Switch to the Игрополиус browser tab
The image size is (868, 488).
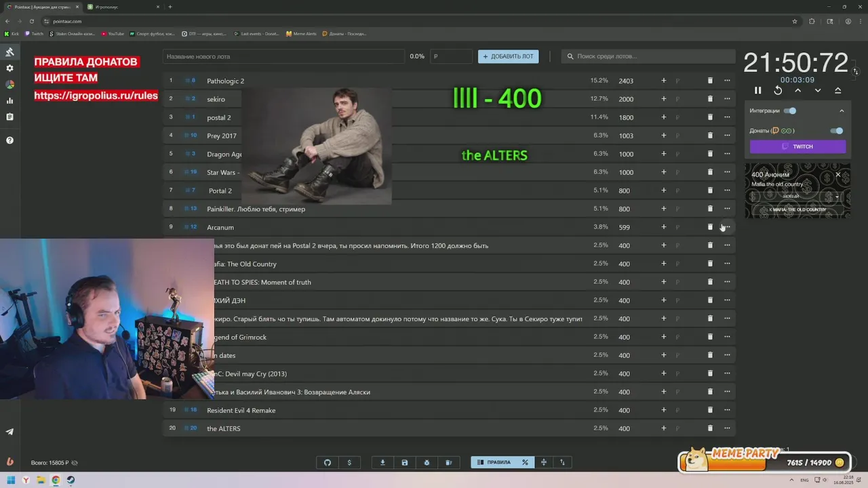pos(122,7)
